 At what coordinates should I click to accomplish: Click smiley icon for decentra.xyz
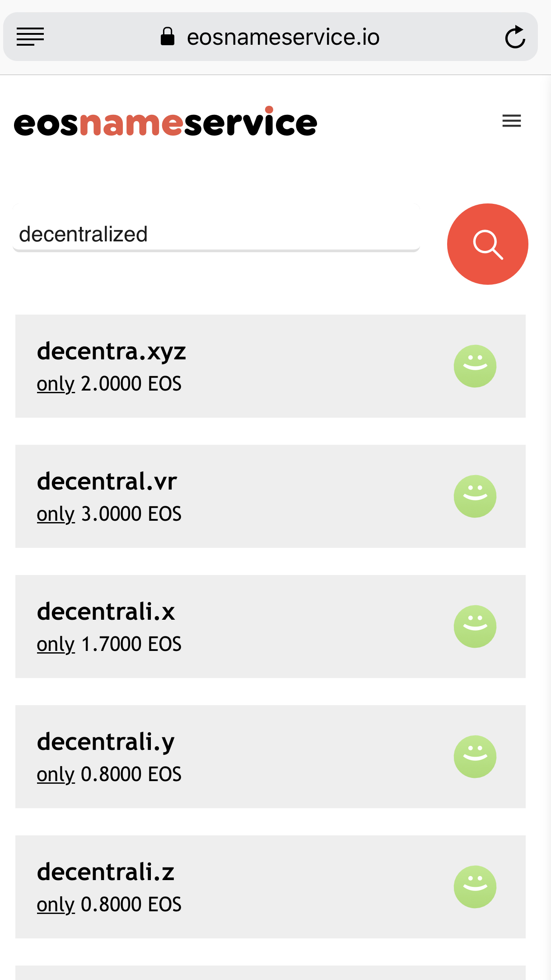475,366
